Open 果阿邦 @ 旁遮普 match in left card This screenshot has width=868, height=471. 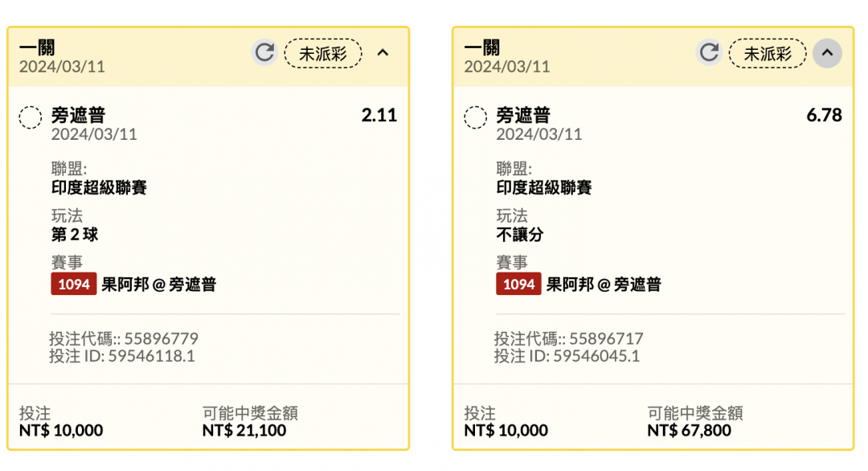pyautogui.click(x=159, y=285)
